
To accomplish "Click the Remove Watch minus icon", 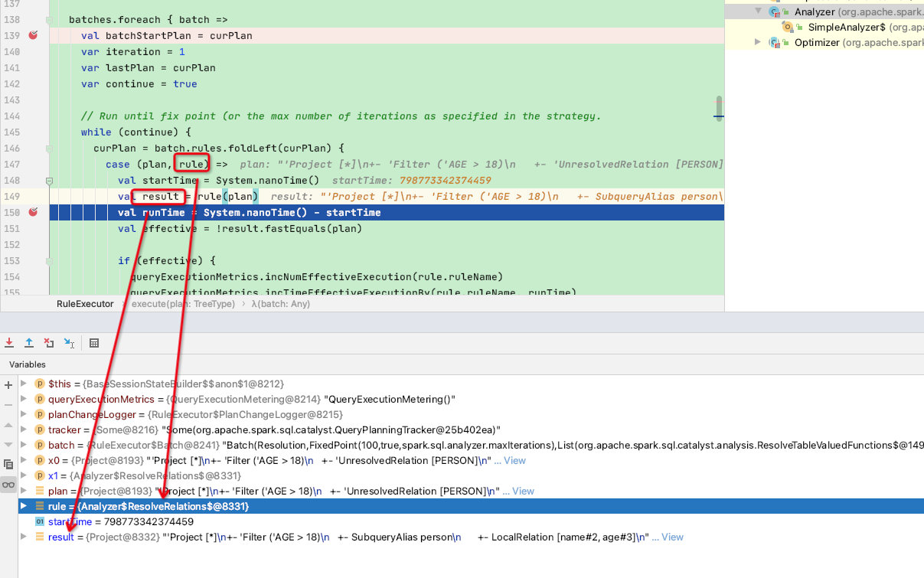I will tap(8, 405).
